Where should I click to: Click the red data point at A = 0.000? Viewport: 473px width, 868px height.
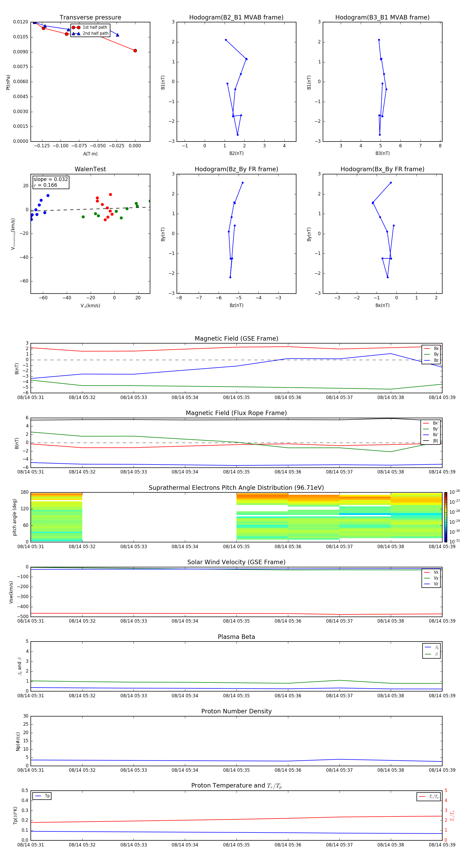[135, 51]
